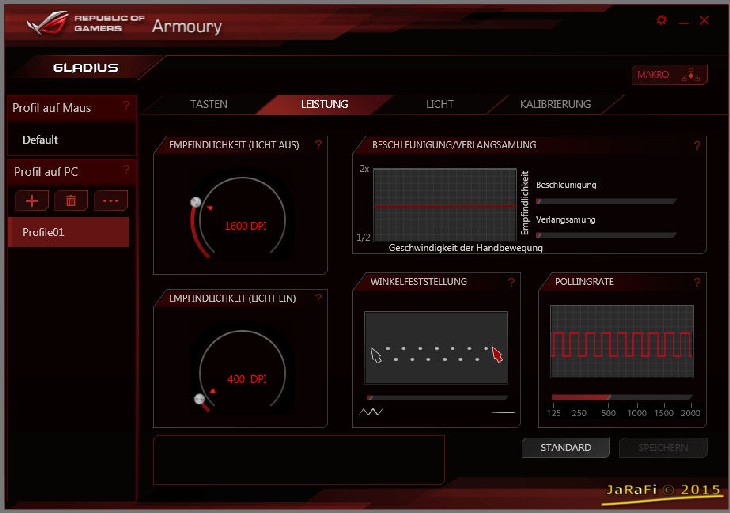Close the Armoury window

click(704, 20)
